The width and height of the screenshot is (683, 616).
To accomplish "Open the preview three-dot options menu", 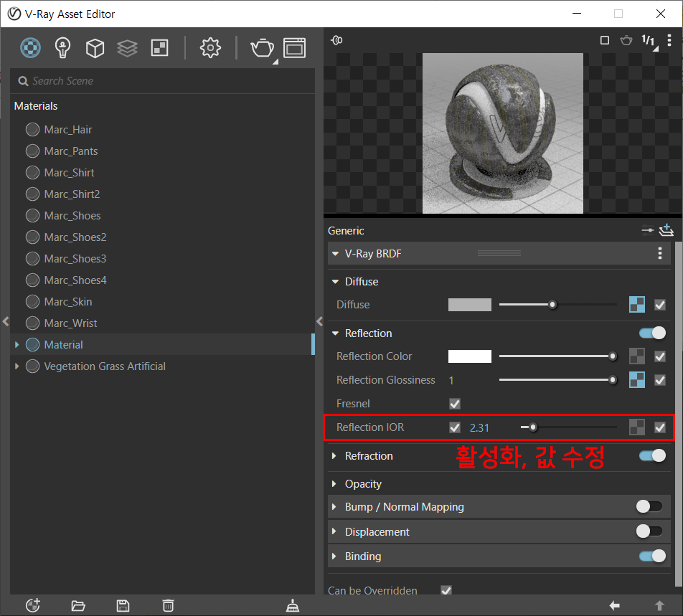I will click(x=669, y=40).
